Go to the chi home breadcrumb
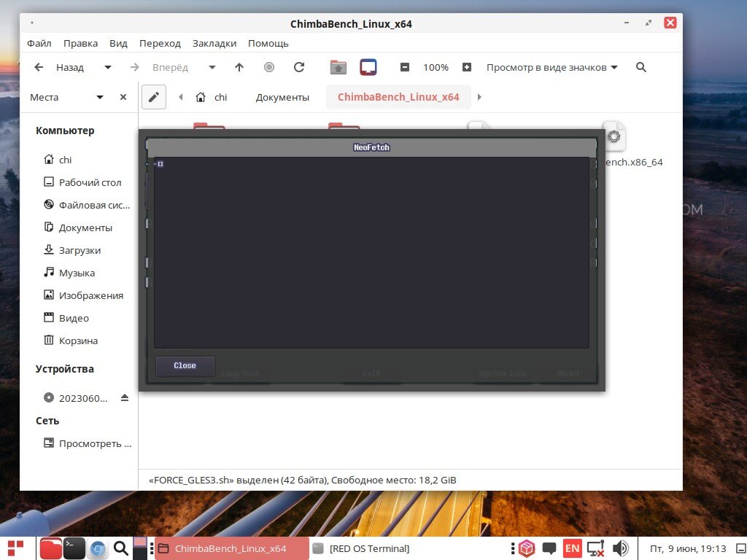 [212, 97]
